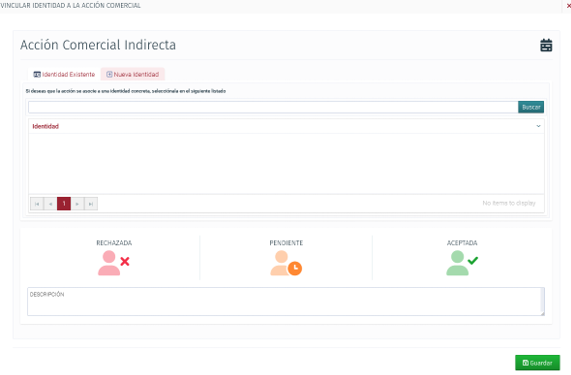The width and height of the screenshot is (571, 375).
Task: Focus the identity search text field
Action: (x=273, y=107)
